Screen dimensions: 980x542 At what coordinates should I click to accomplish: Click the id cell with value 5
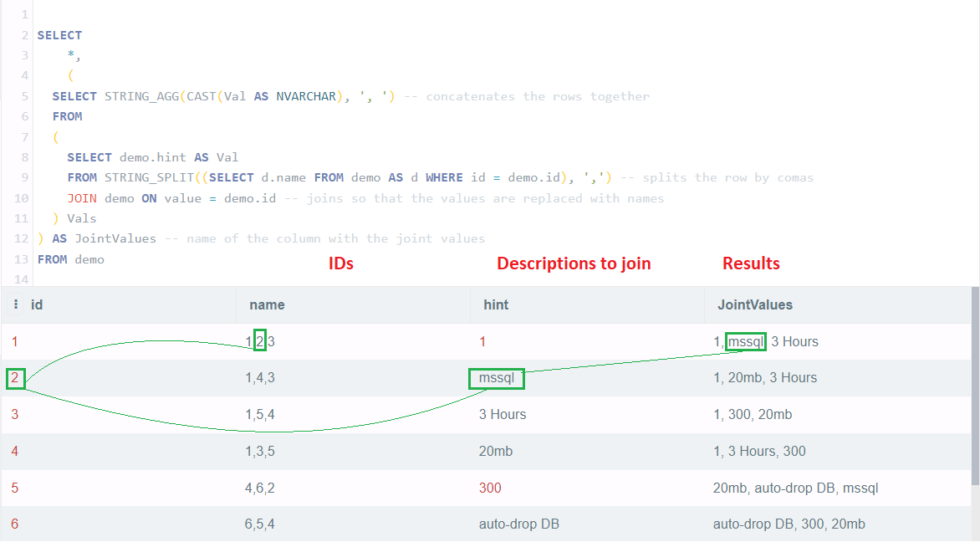coord(15,488)
